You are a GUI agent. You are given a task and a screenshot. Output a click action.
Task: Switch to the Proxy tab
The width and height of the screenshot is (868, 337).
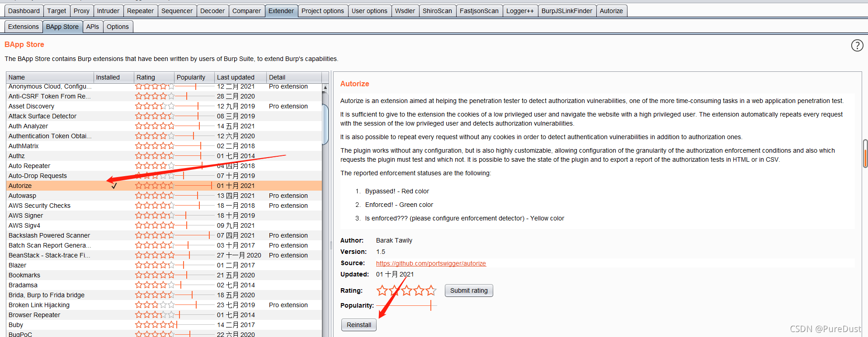pos(81,11)
